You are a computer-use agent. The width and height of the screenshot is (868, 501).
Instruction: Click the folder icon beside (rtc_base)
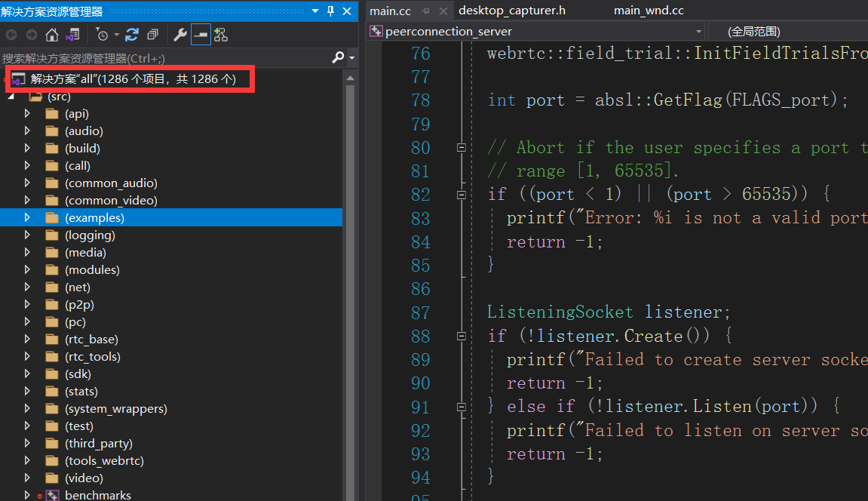point(52,340)
